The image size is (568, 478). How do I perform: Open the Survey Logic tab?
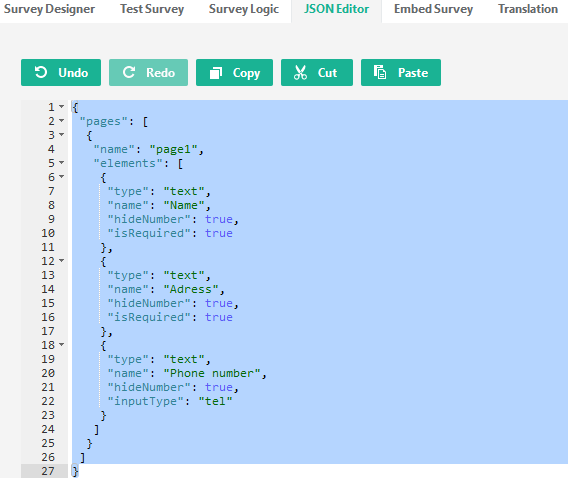(244, 9)
